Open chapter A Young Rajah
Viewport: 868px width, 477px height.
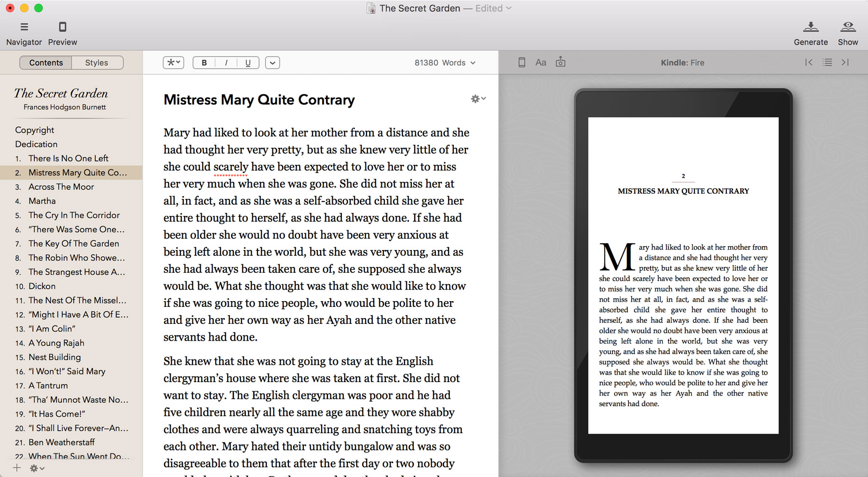click(56, 343)
